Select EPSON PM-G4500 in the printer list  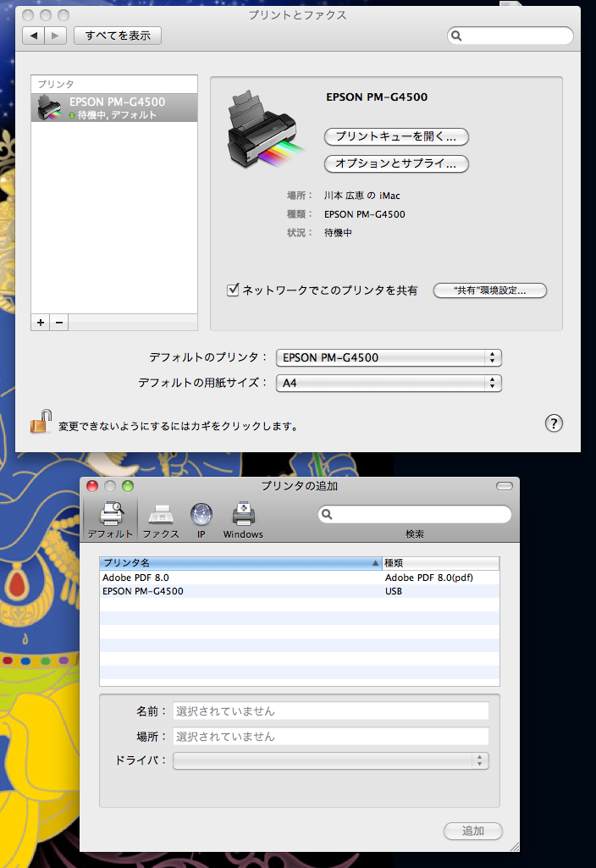(x=114, y=108)
